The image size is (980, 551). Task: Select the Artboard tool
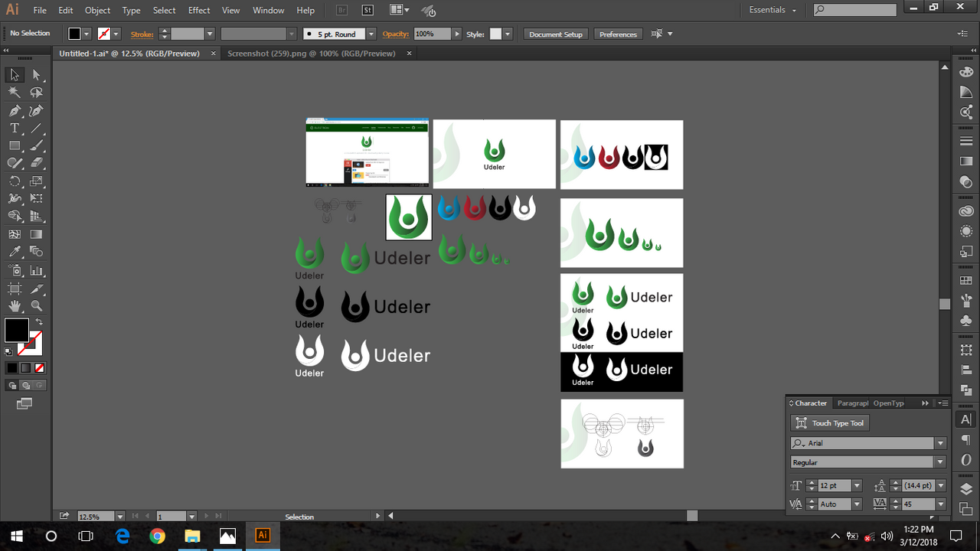pos(15,289)
